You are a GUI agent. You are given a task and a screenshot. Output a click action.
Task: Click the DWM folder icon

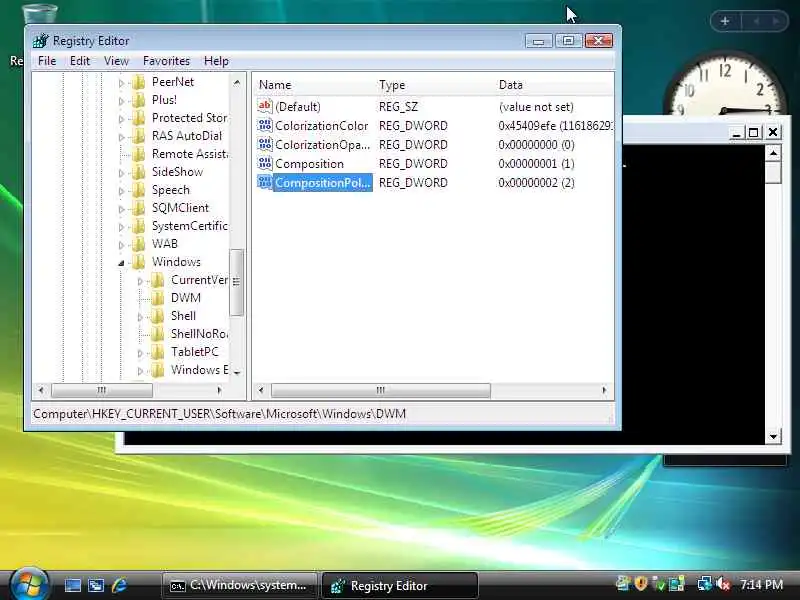(x=158, y=298)
